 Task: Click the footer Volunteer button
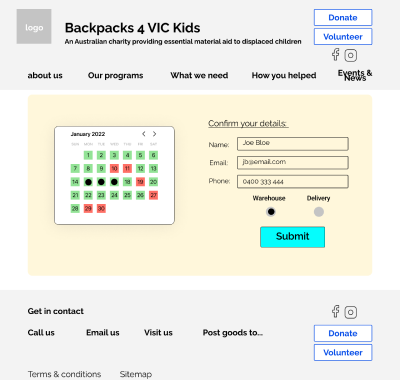tap(343, 352)
